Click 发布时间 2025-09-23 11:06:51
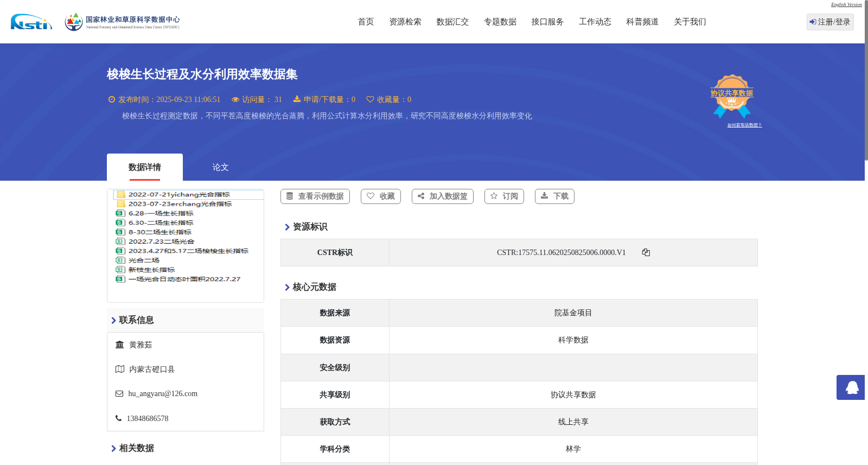This screenshot has width=868, height=465. pyautogui.click(x=164, y=99)
